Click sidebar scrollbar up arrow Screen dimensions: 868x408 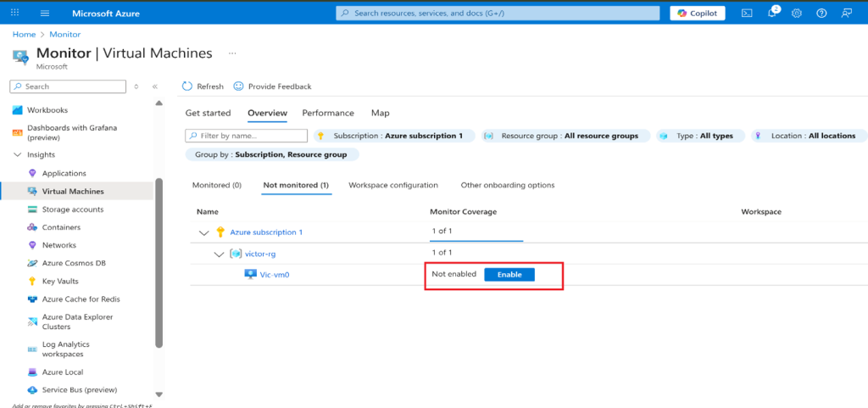159,103
